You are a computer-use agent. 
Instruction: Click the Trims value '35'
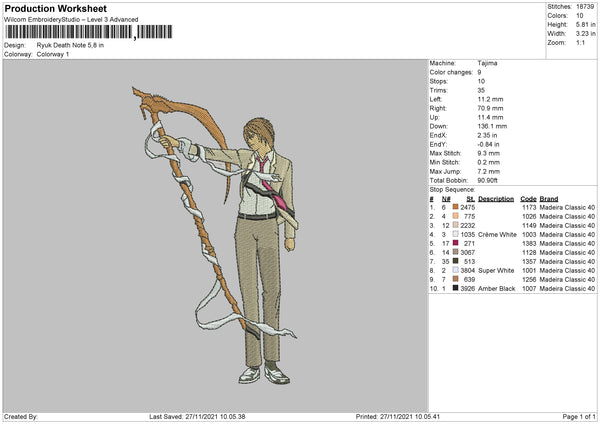(481, 90)
